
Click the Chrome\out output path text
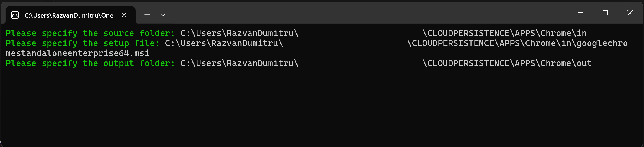566,63
